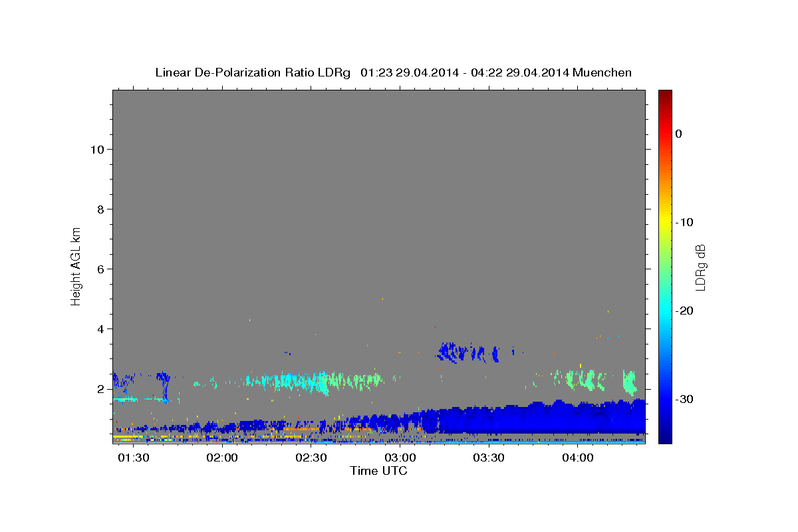Click the LDRg dB colorbar title
798x532 pixels.
coord(701,268)
